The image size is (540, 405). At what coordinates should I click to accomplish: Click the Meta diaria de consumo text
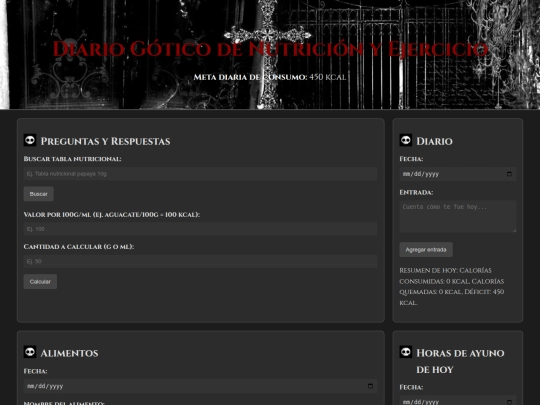pyautogui.click(x=270, y=77)
